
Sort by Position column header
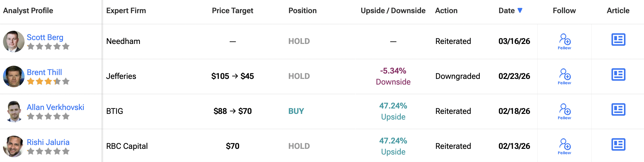click(x=302, y=11)
